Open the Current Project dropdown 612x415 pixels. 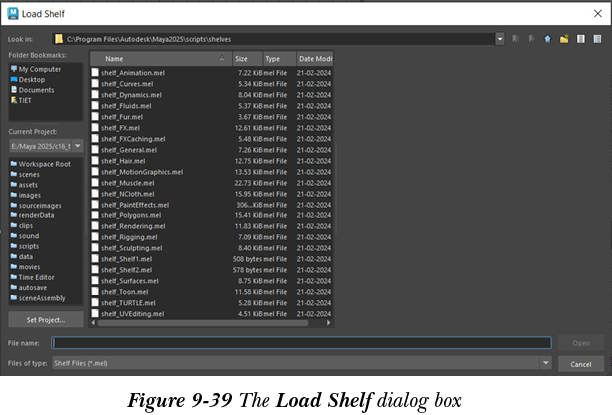coord(77,146)
